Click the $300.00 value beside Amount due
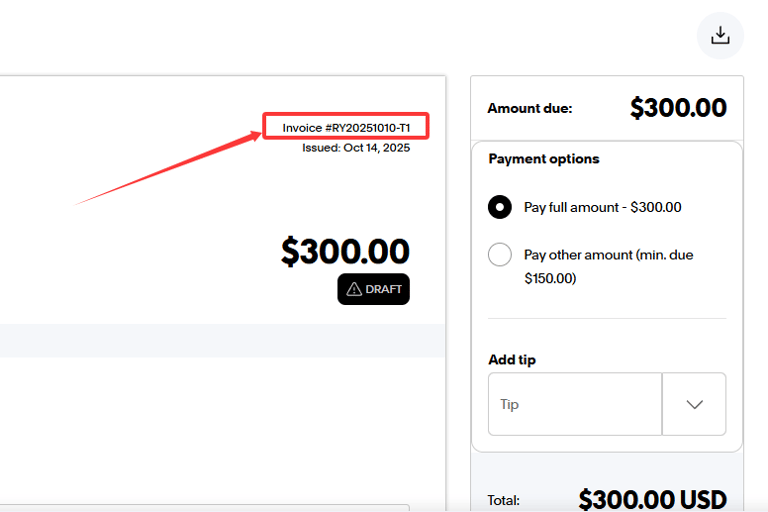This screenshot has height=512, width=768. pyautogui.click(x=678, y=108)
